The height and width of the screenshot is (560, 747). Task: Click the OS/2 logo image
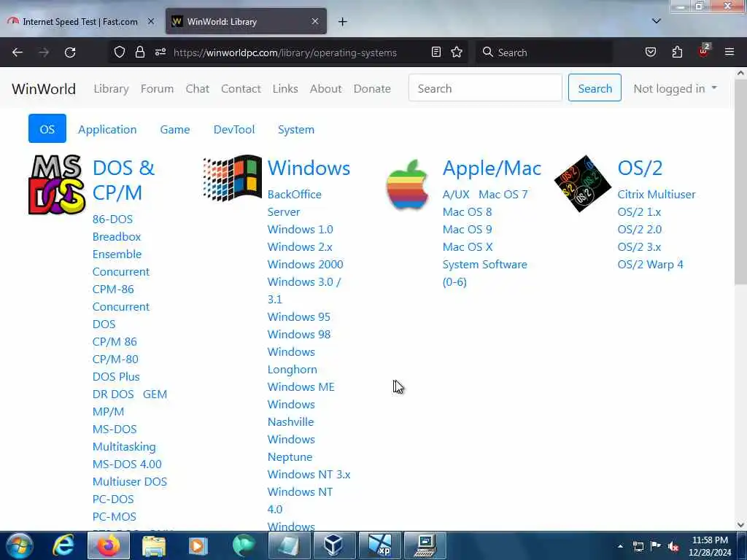(583, 183)
